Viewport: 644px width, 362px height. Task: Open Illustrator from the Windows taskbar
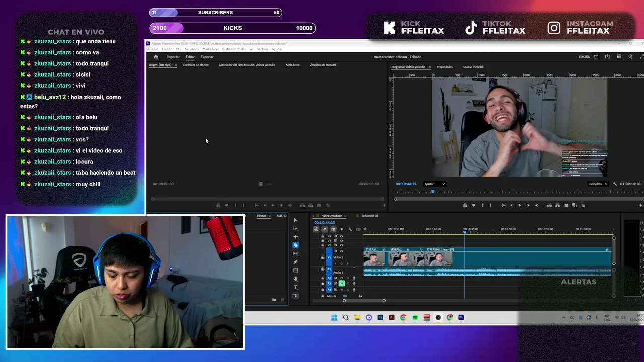click(x=392, y=317)
